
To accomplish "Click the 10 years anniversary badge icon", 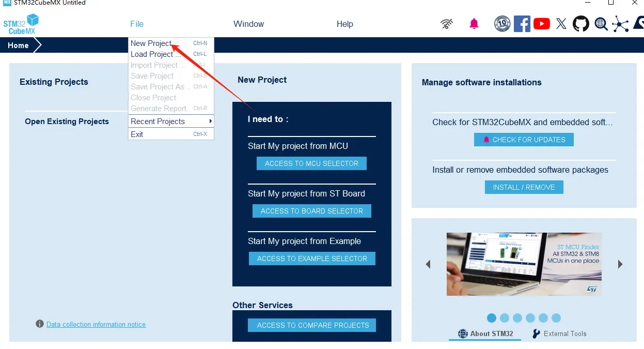I will tap(502, 24).
